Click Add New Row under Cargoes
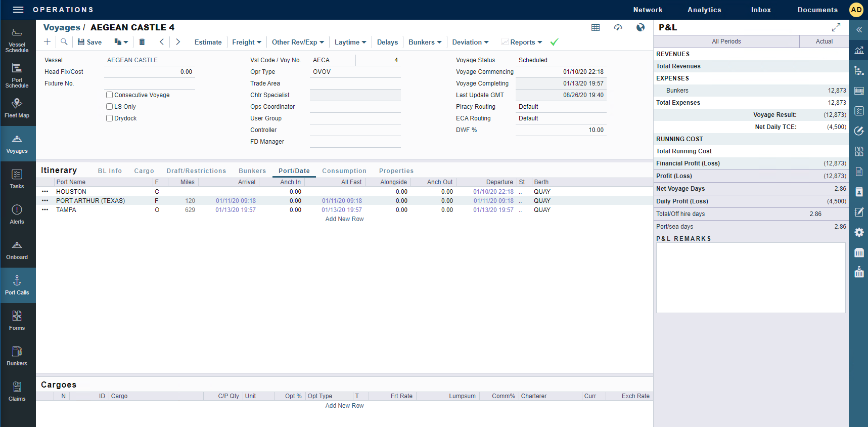Viewport: 868px width, 427px height. [344, 406]
